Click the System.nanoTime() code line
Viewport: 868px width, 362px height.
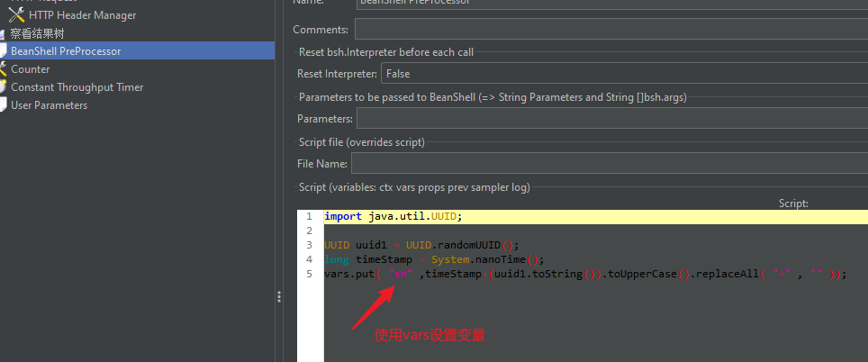tap(435, 259)
